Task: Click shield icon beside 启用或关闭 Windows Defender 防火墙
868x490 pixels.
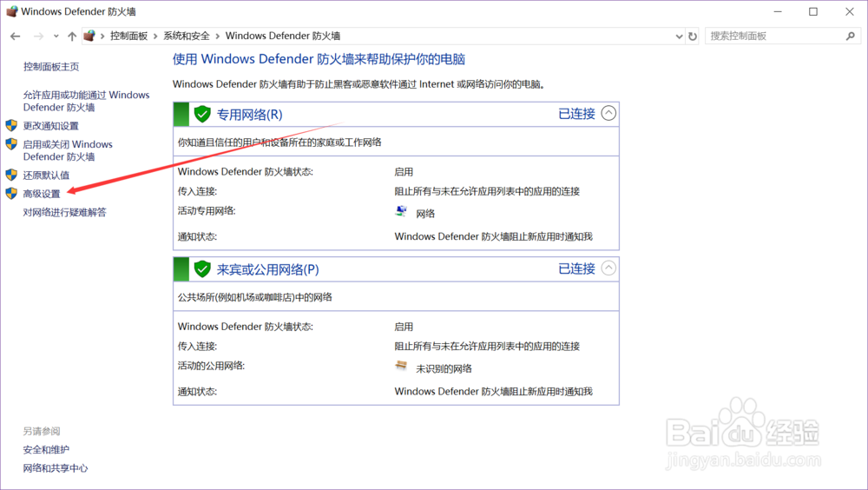Action: tap(11, 144)
